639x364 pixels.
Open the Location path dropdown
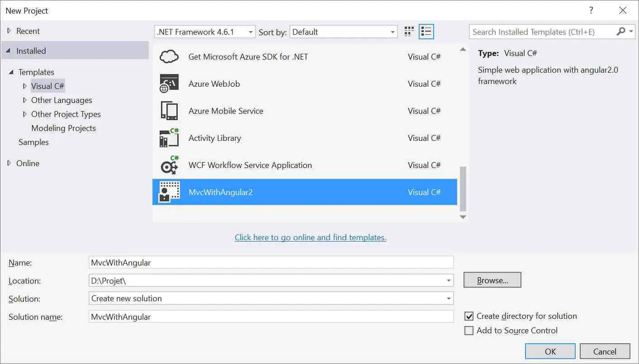point(448,280)
